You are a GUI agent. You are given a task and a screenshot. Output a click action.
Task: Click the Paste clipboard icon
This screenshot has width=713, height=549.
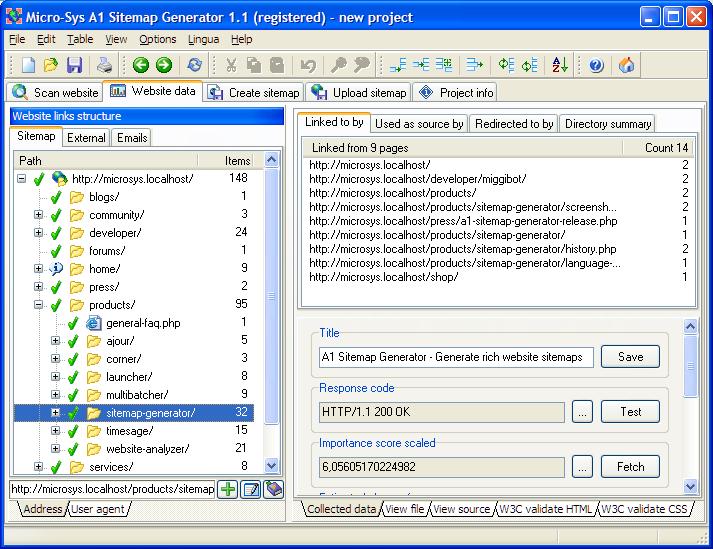277,65
